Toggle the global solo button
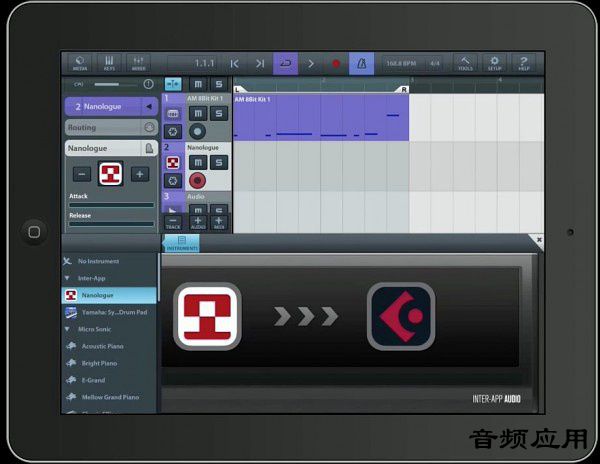 [219, 84]
